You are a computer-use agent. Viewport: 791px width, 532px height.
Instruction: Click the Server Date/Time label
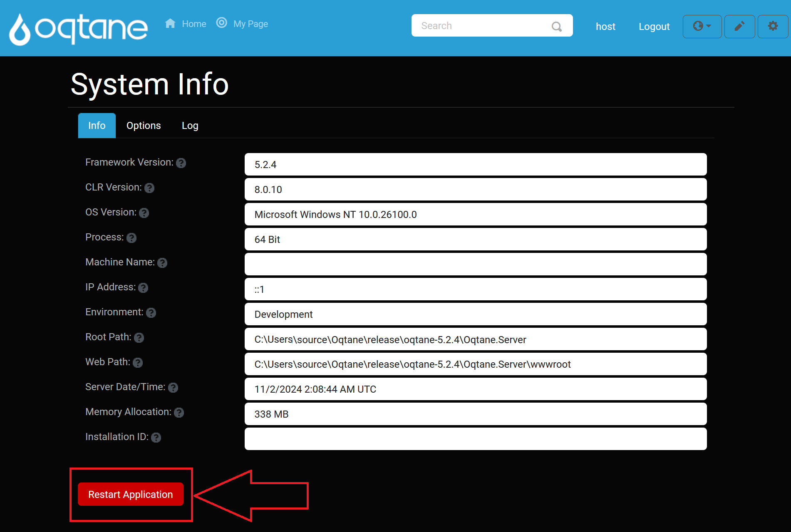coord(125,387)
